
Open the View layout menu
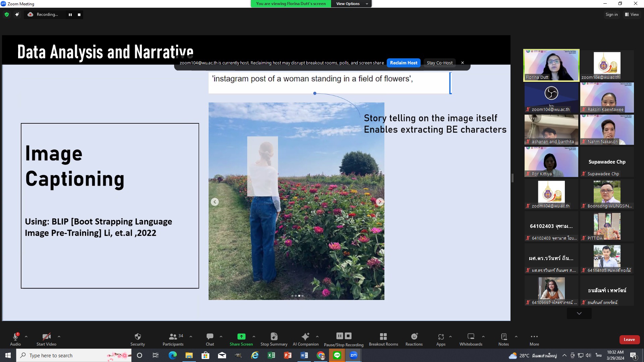coord(632,14)
